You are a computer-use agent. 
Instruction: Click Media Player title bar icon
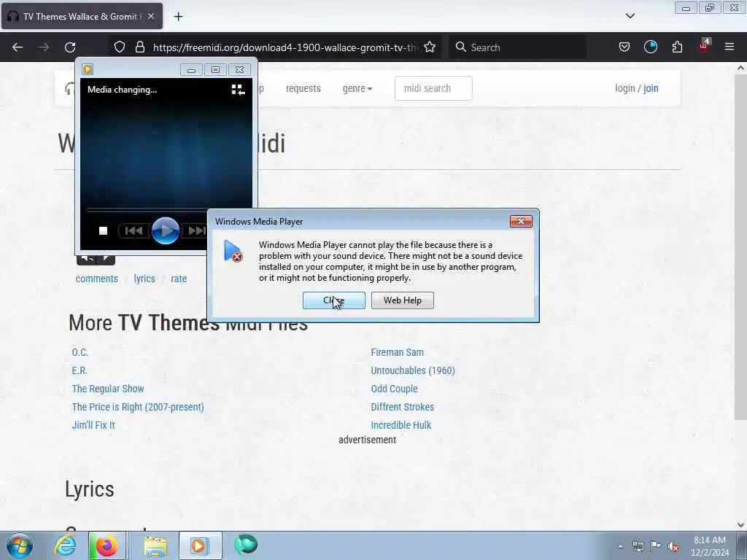point(88,69)
